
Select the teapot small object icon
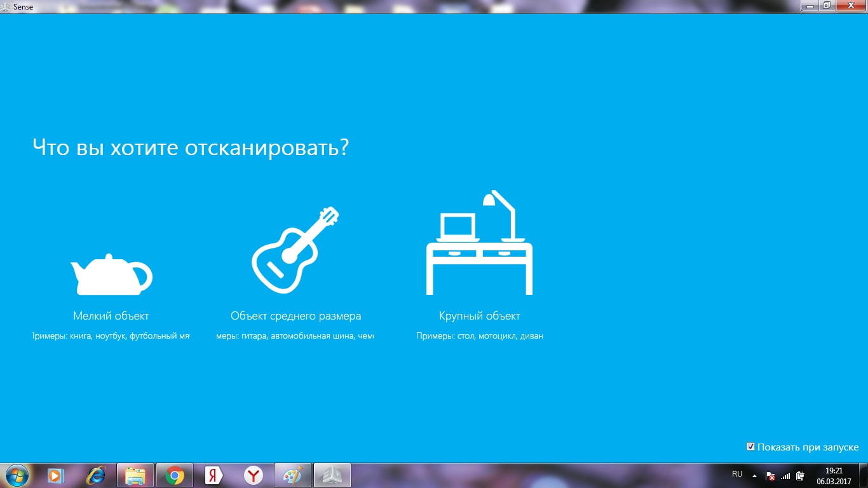(111, 274)
